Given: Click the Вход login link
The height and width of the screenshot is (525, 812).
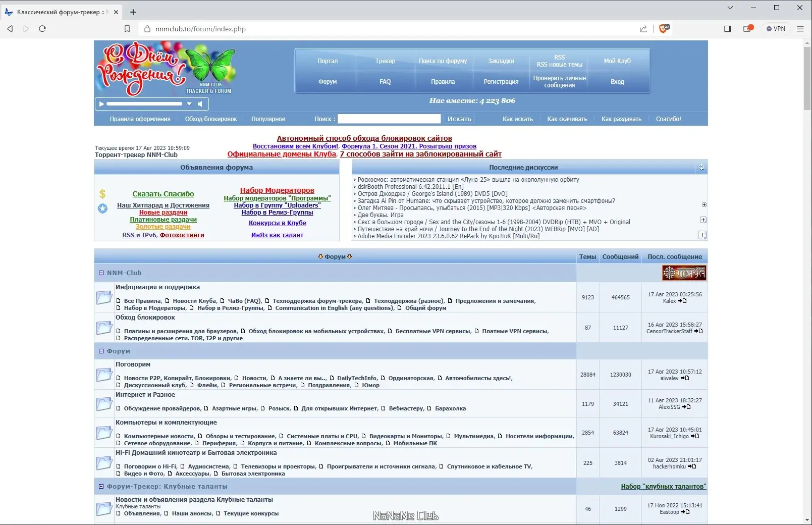Looking at the screenshot, I should point(617,82).
